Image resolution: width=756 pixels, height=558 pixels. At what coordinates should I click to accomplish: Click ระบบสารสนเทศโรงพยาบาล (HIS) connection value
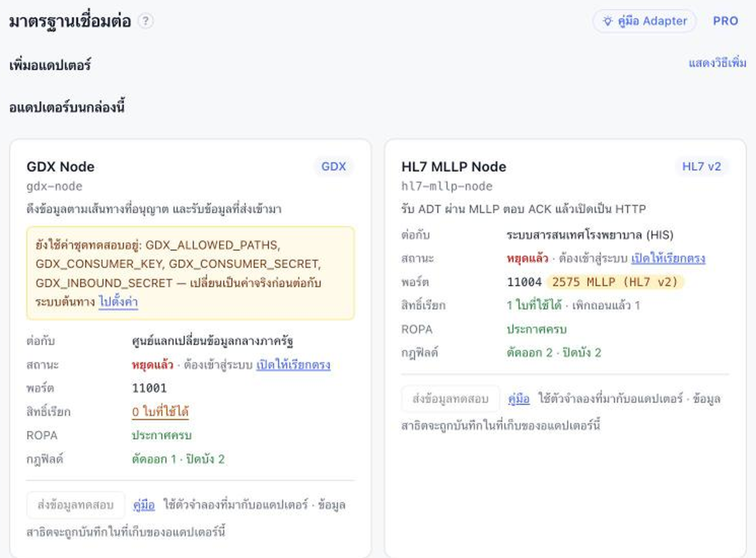[x=590, y=235]
